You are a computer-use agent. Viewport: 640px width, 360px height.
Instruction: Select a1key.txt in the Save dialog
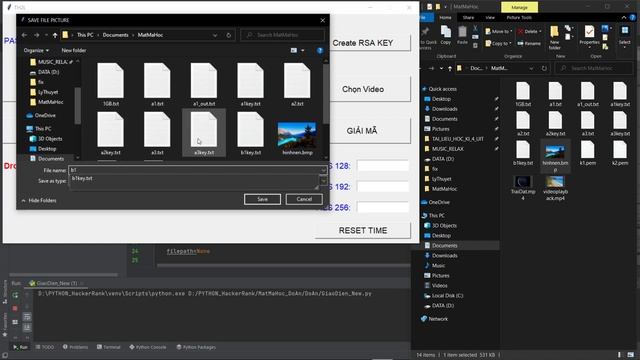[x=250, y=85]
